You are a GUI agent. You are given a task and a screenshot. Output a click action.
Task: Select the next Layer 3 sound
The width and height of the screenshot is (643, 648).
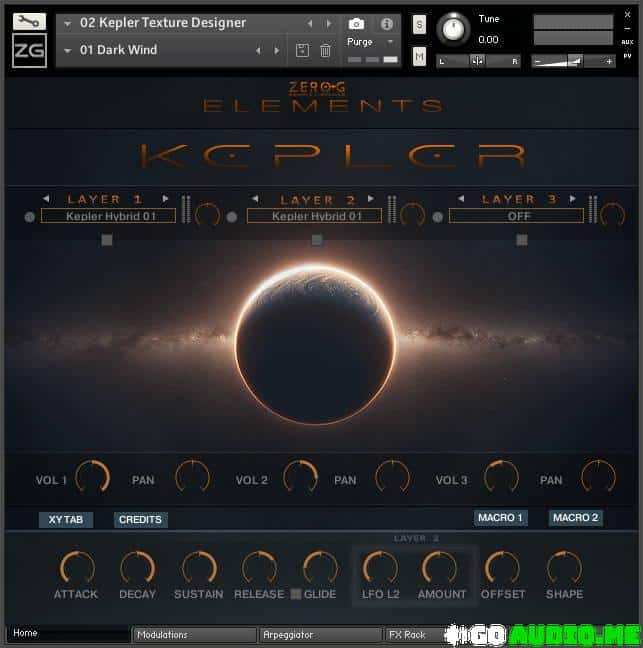click(x=573, y=199)
